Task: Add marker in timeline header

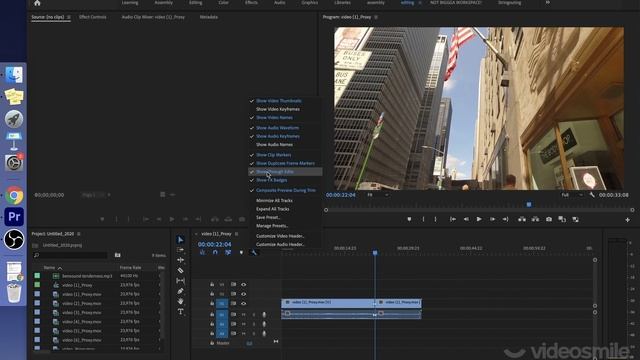Action: pyautogui.click(x=241, y=253)
